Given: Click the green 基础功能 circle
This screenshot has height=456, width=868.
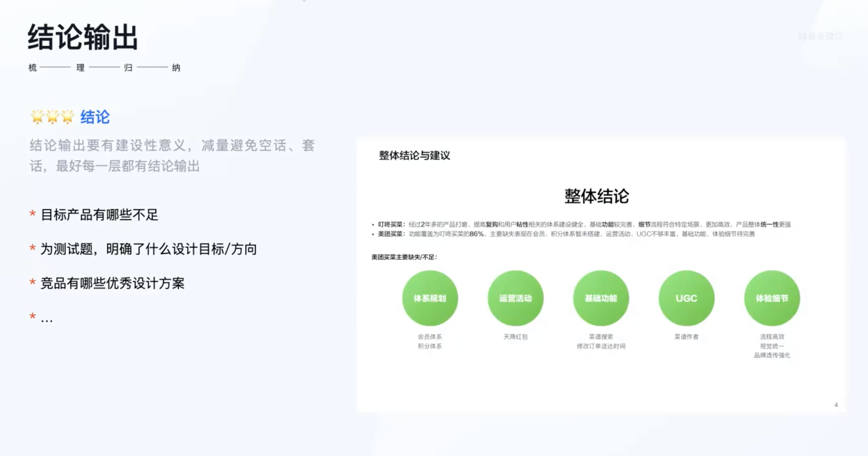Looking at the screenshot, I should coord(601,298).
